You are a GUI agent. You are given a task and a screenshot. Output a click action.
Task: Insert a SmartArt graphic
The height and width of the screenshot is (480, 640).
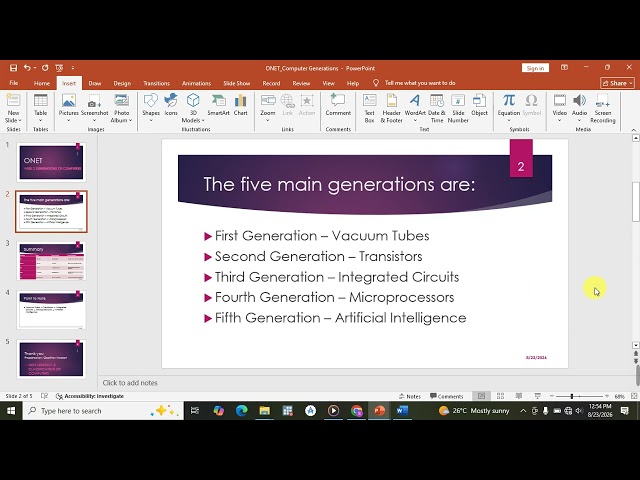pyautogui.click(x=218, y=105)
